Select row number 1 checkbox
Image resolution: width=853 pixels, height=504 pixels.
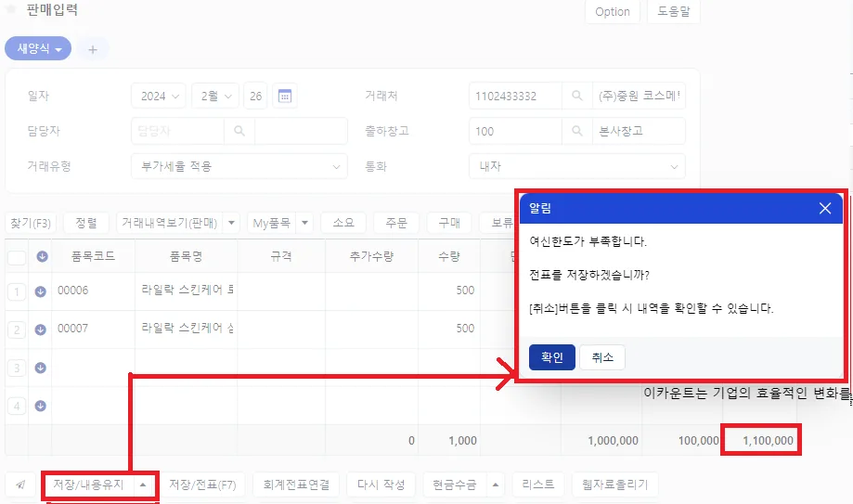click(x=17, y=291)
